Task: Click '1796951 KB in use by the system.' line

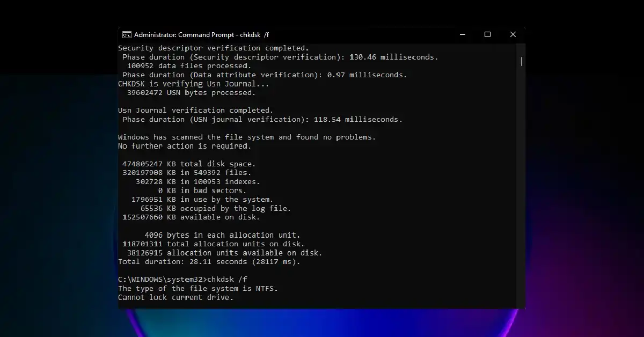Action: pos(202,199)
